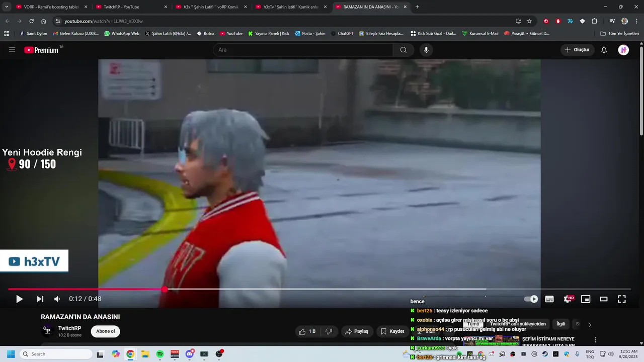Click the taskbar Search box
Viewport: 644px width, 362px height.
56,354
